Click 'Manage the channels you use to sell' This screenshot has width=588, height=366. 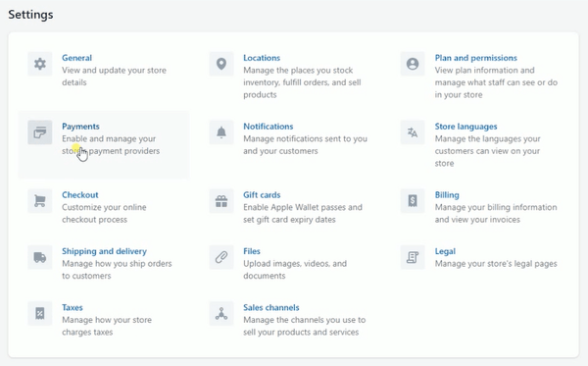pyautogui.click(x=304, y=326)
